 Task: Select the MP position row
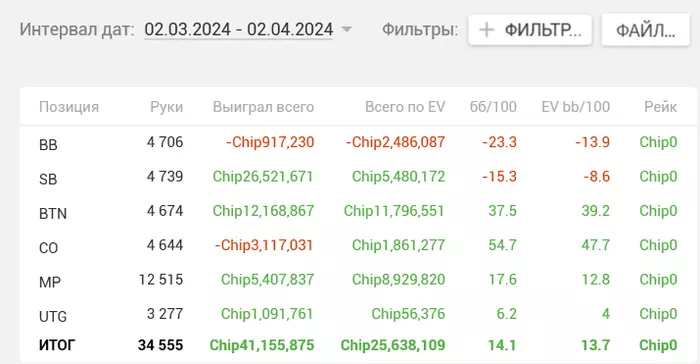(358, 280)
